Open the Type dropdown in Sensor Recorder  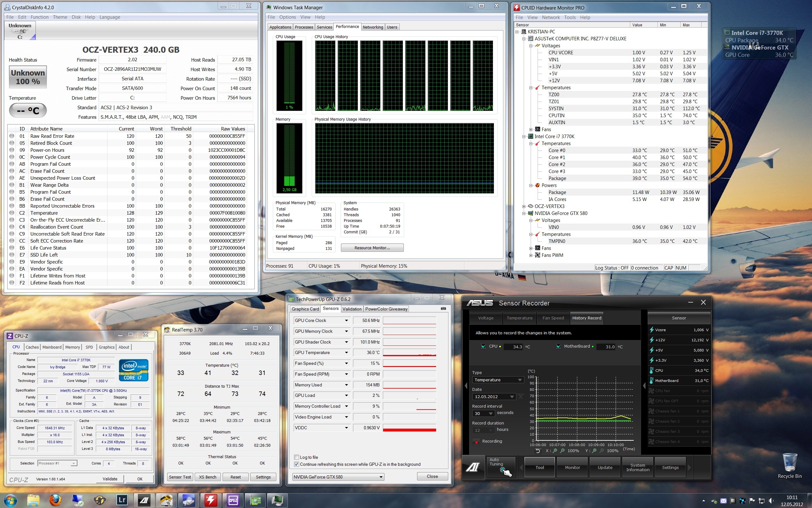click(498, 380)
